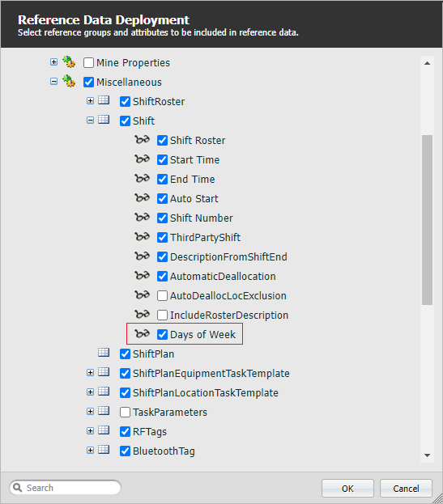Expand the RFTags node
The height and width of the screenshot is (504, 443).
click(x=90, y=430)
